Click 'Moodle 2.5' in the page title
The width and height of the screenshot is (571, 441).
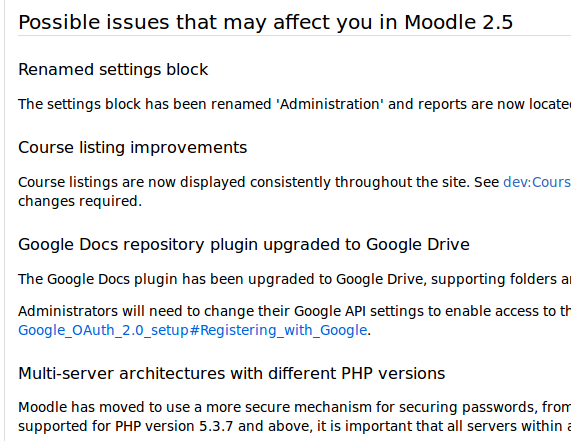point(458,22)
